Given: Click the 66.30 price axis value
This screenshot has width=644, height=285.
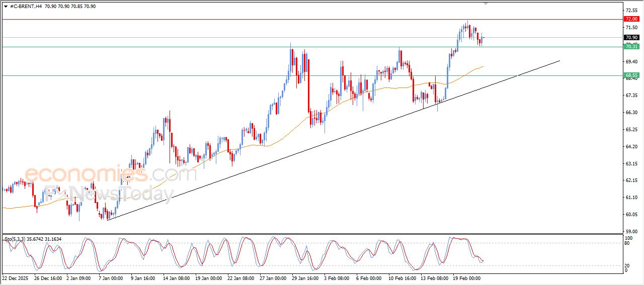Looking at the screenshot, I should point(631,112).
